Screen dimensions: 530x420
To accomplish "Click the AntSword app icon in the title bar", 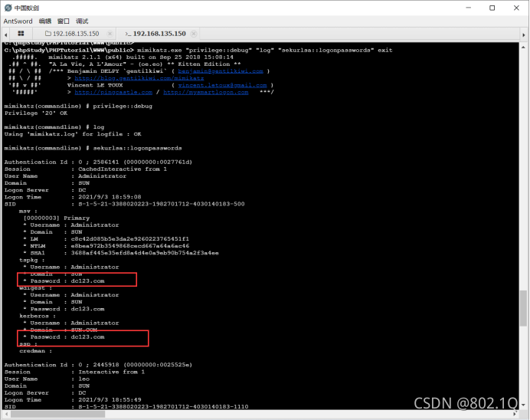I will click(x=8, y=8).
